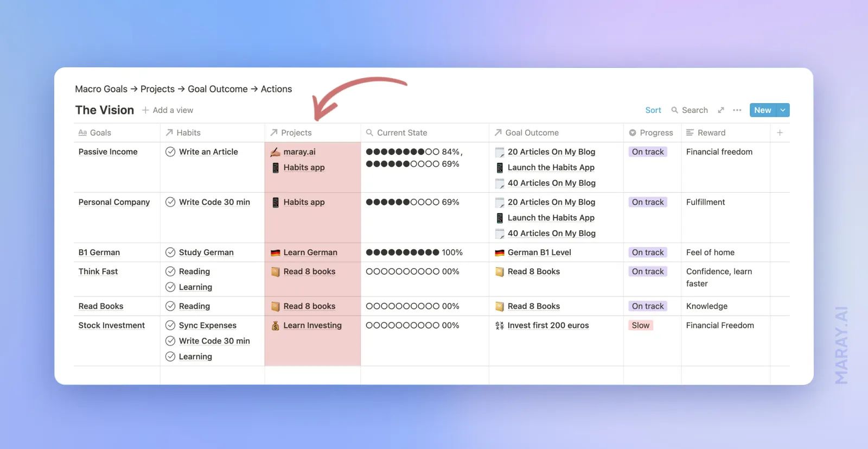Open On track status for B1 German
868x449 pixels.
coord(648,252)
